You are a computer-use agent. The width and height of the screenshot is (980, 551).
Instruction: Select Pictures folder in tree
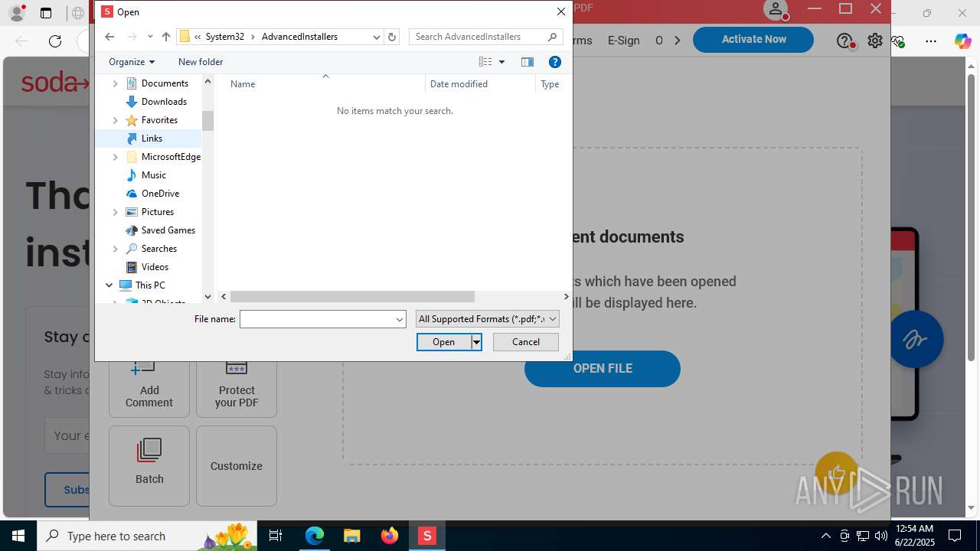(x=157, y=212)
